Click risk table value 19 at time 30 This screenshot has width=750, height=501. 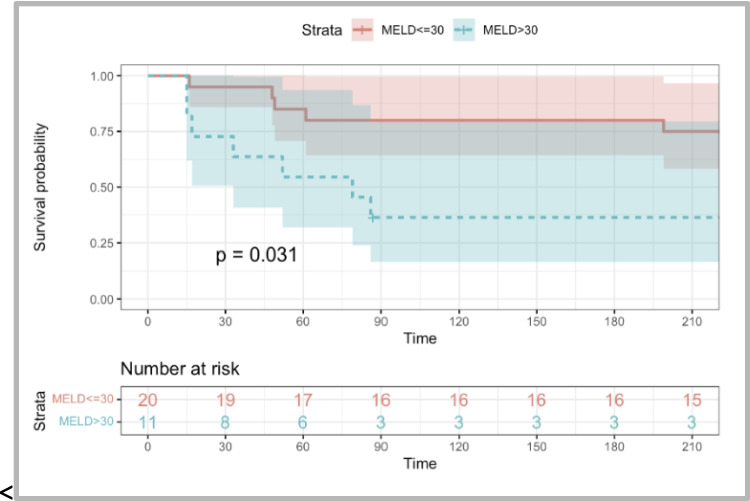click(226, 400)
